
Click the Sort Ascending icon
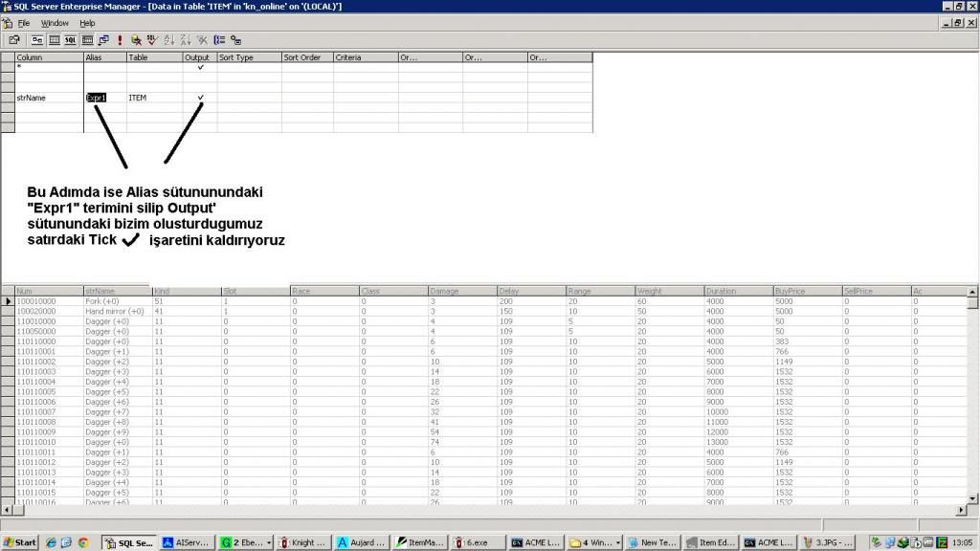pos(169,40)
